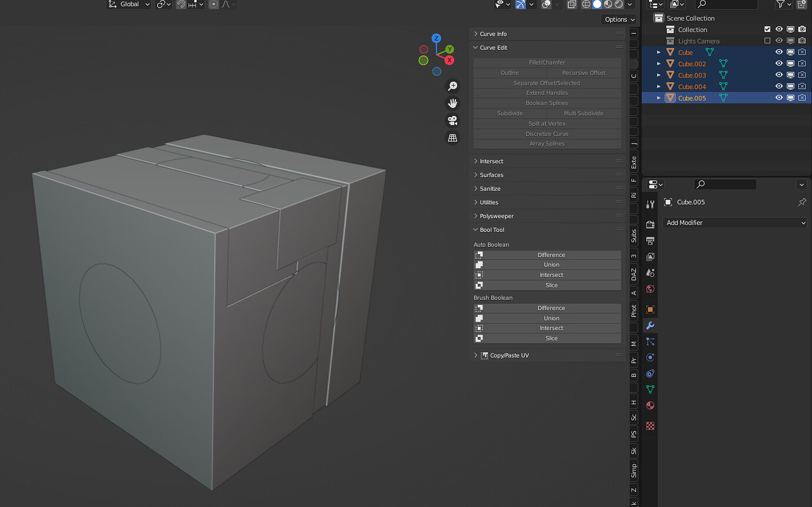This screenshot has width=812, height=507.
Task: Click the camera view gizmo in viewport
Action: (x=452, y=121)
